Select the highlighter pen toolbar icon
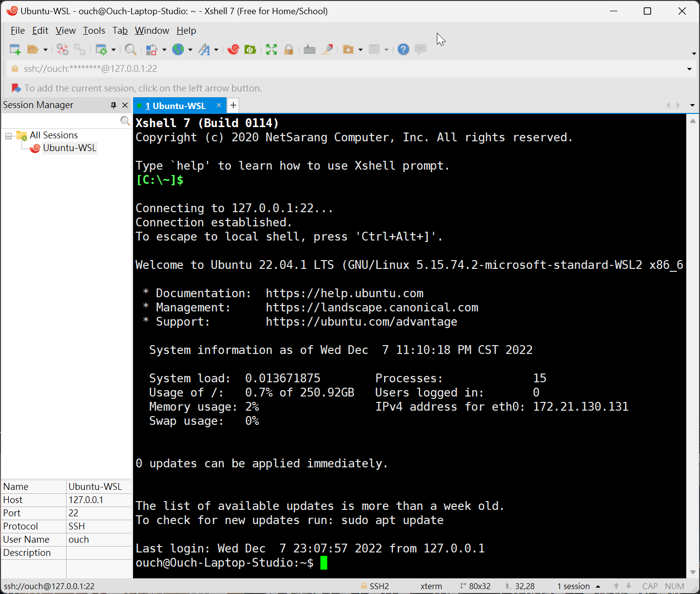The width and height of the screenshot is (700, 594). (327, 49)
